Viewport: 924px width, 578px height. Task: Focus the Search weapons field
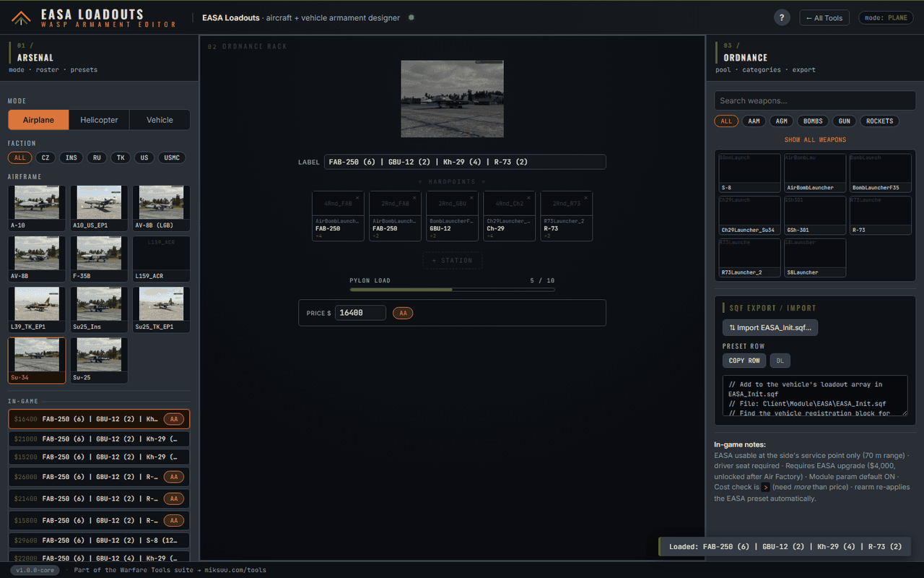(815, 101)
